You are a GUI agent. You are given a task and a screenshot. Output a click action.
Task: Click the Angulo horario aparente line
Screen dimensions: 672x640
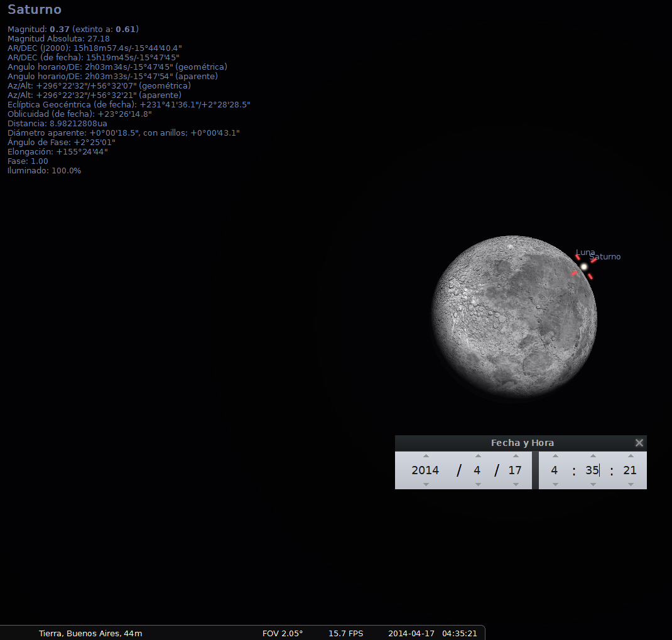(112, 76)
